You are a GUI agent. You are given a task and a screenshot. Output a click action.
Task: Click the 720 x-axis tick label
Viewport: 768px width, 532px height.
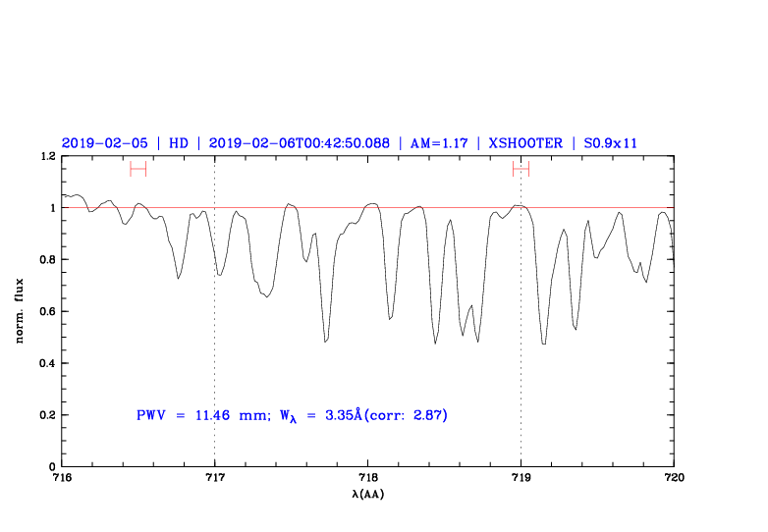pyautogui.click(x=674, y=478)
